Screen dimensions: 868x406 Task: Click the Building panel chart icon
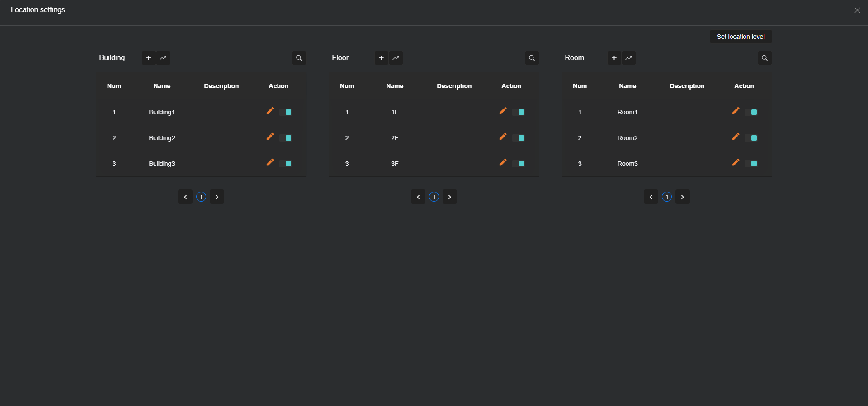click(163, 58)
